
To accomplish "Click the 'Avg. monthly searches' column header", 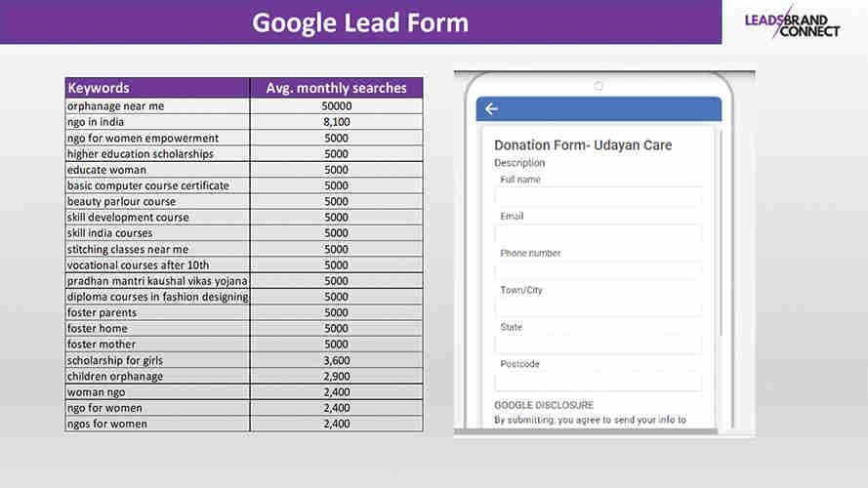I will [337, 88].
